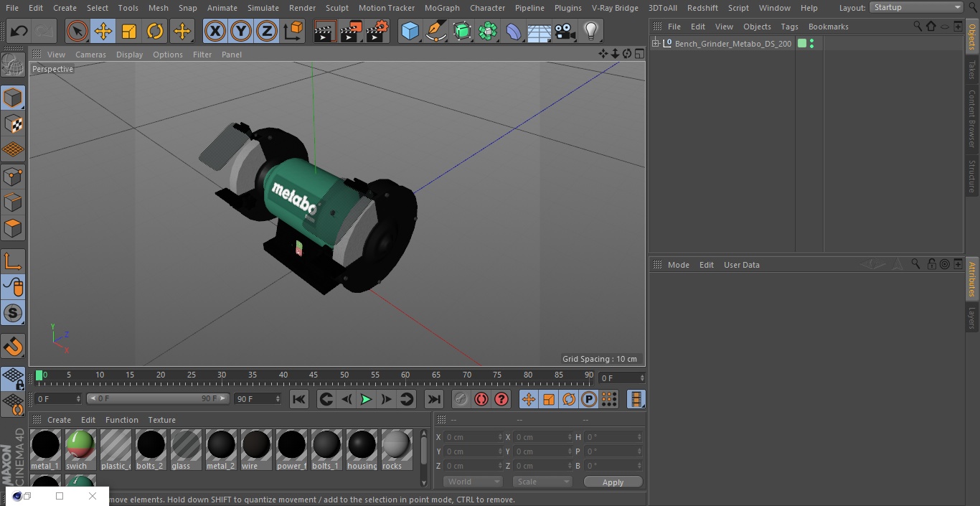This screenshot has width=980, height=506.
Task: Select the Move tool in top toolbar
Action: [x=103, y=32]
